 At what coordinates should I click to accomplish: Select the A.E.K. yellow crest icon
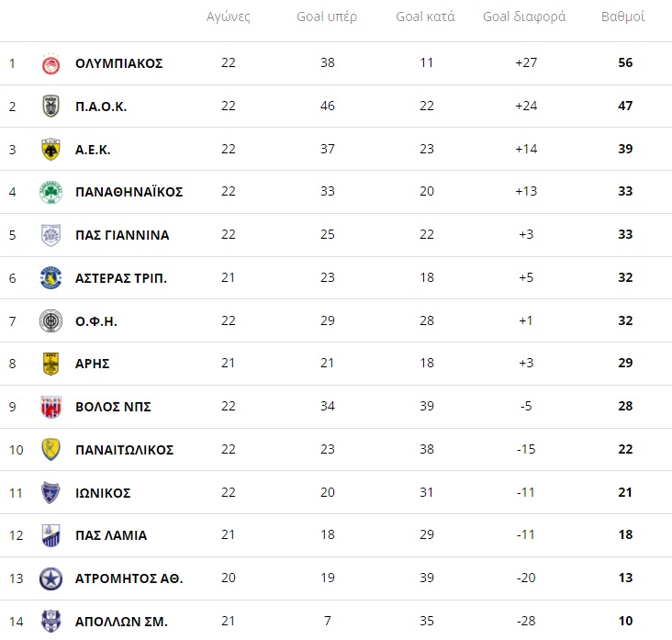pyautogui.click(x=50, y=149)
